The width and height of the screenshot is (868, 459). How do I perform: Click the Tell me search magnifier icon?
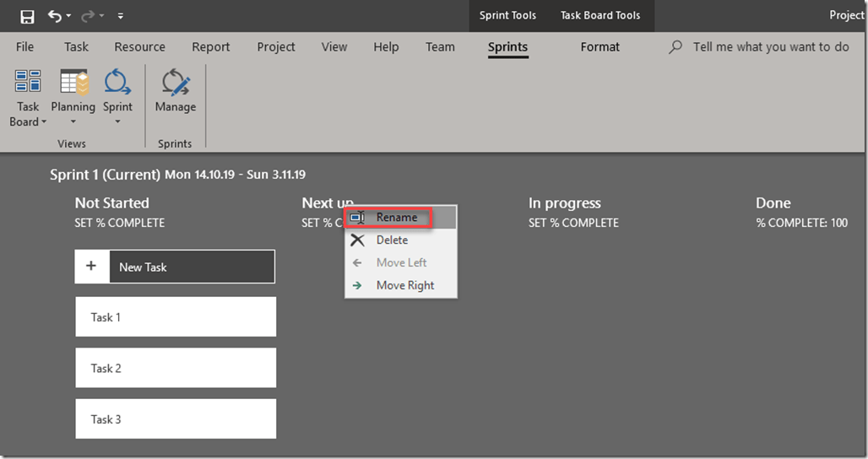[675, 47]
